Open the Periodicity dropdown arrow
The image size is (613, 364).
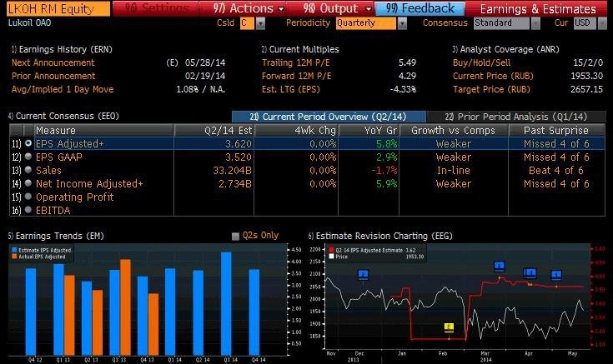pyautogui.click(x=402, y=23)
